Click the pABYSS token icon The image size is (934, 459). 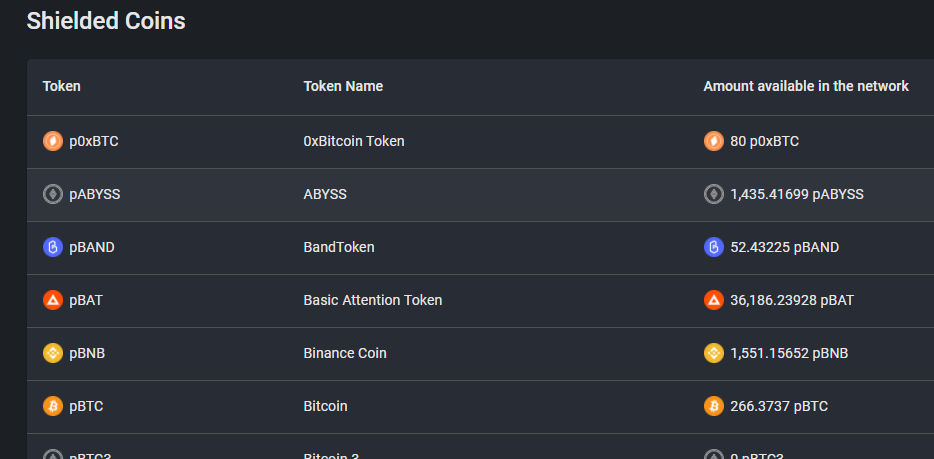[x=53, y=194]
